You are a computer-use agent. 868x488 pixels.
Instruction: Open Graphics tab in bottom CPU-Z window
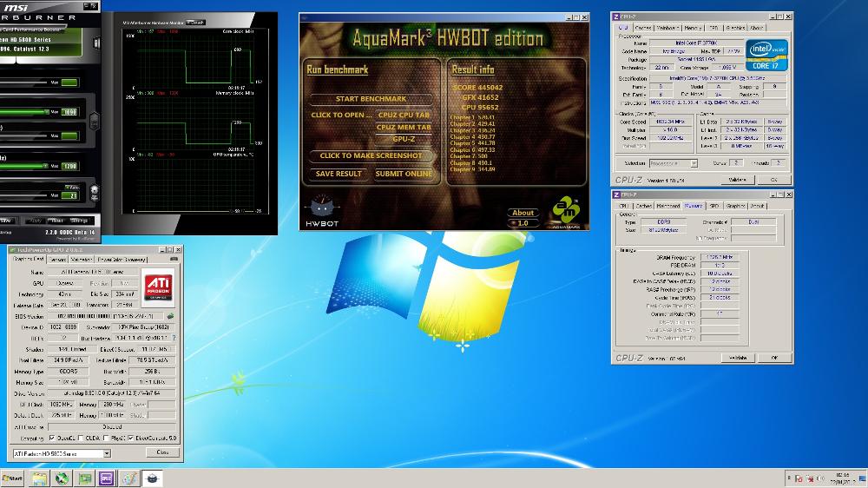point(736,206)
